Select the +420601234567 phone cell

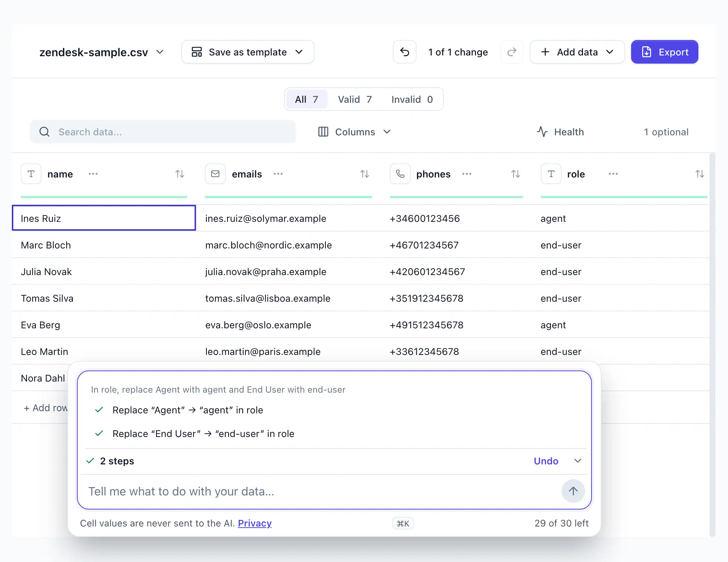pos(456,271)
